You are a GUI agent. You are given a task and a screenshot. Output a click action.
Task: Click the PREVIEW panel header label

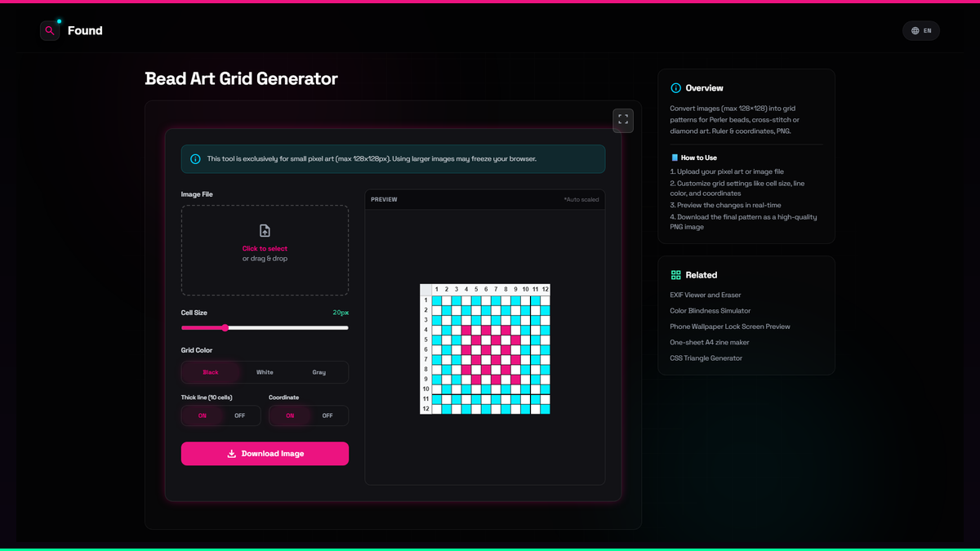(x=384, y=199)
